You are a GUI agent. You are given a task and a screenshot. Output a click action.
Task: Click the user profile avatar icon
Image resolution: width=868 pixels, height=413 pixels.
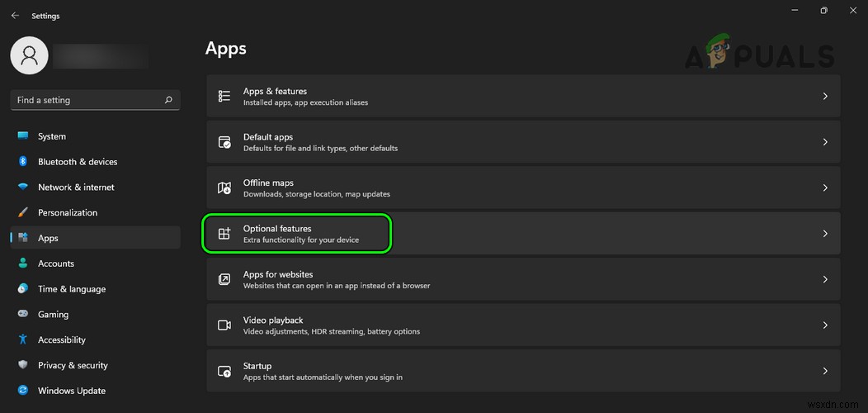point(30,55)
